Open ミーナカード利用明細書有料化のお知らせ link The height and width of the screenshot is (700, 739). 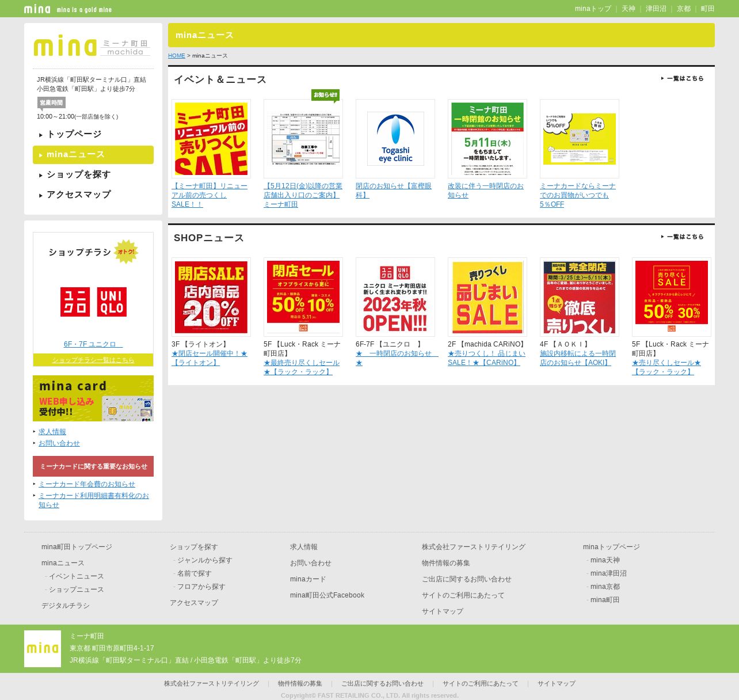(x=94, y=500)
